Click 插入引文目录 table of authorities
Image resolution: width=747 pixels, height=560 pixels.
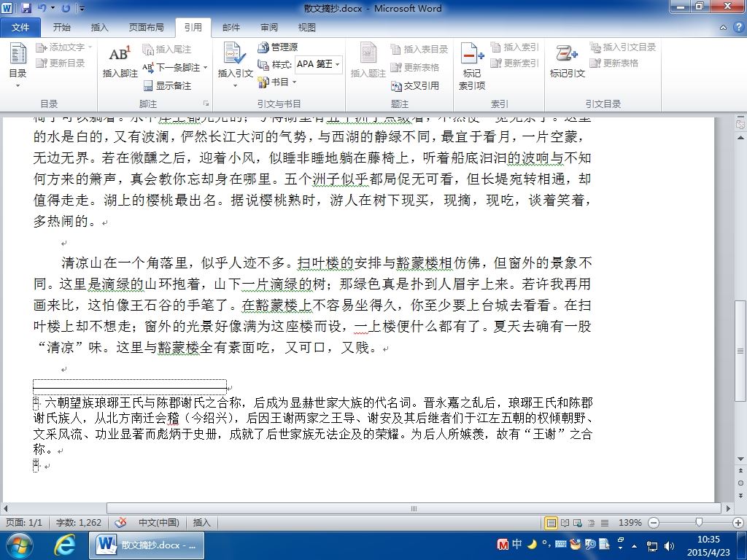pos(623,47)
